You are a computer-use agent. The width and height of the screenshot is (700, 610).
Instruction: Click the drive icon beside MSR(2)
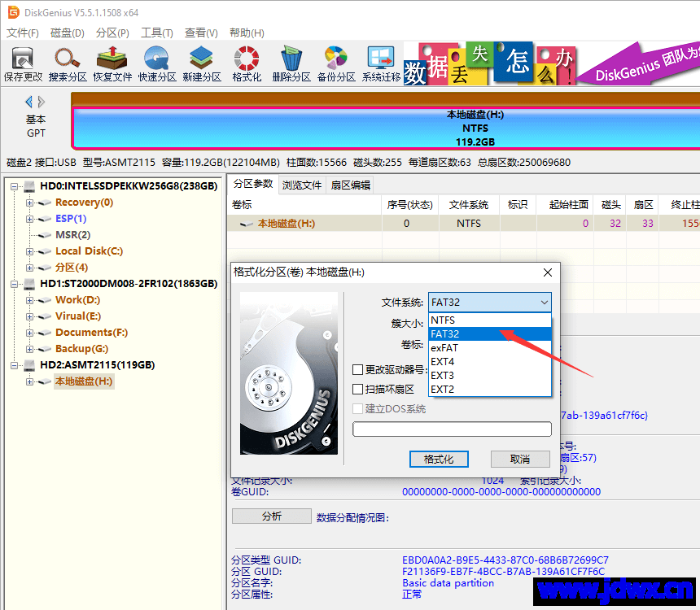[44, 235]
